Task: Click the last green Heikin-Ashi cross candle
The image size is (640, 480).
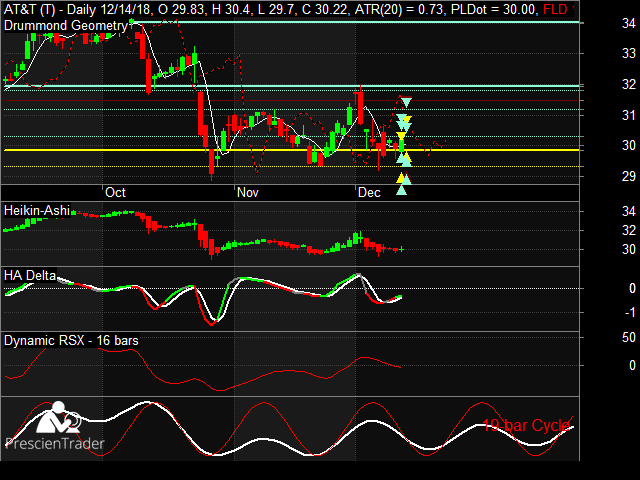Action: 402,249
